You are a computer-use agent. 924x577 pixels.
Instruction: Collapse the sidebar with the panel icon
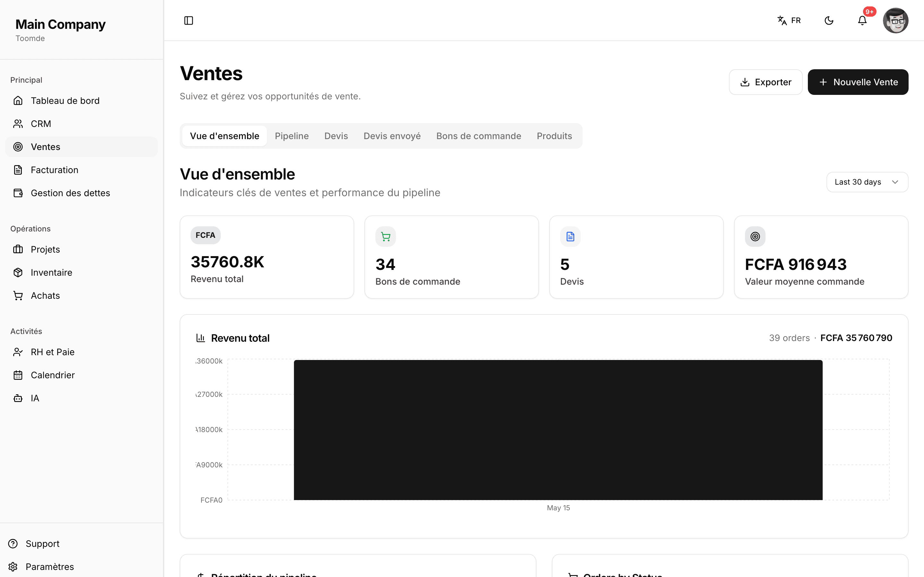(189, 20)
